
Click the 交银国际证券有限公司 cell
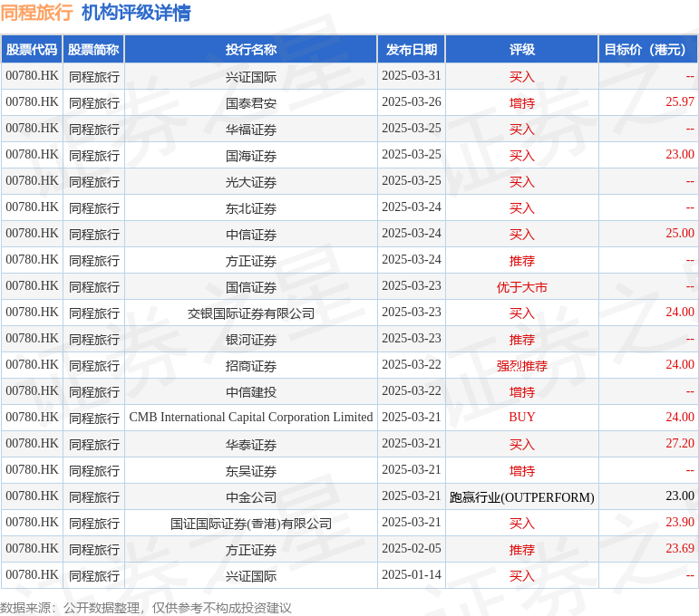(251, 313)
